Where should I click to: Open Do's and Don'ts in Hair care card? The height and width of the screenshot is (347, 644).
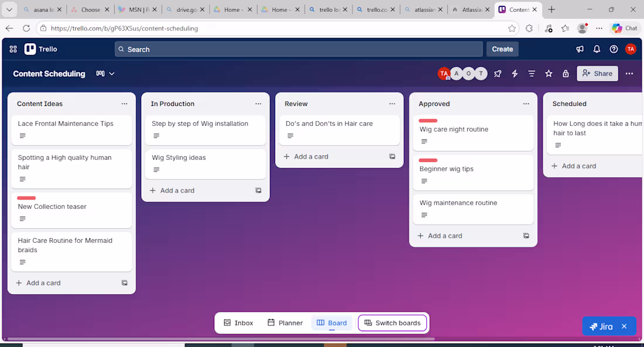pos(339,130)
